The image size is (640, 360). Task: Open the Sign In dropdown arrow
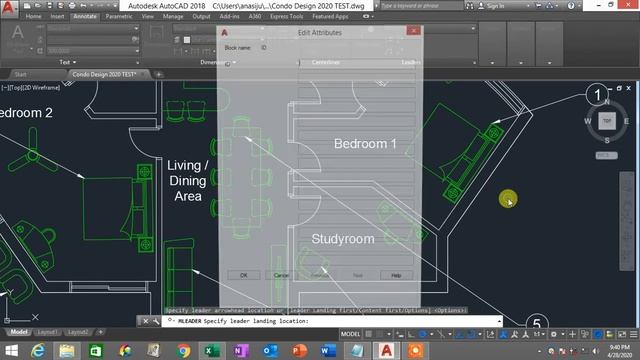point(528,6)
